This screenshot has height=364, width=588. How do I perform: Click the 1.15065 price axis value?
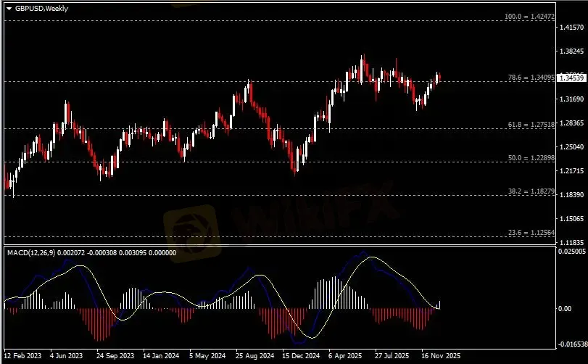571,218
